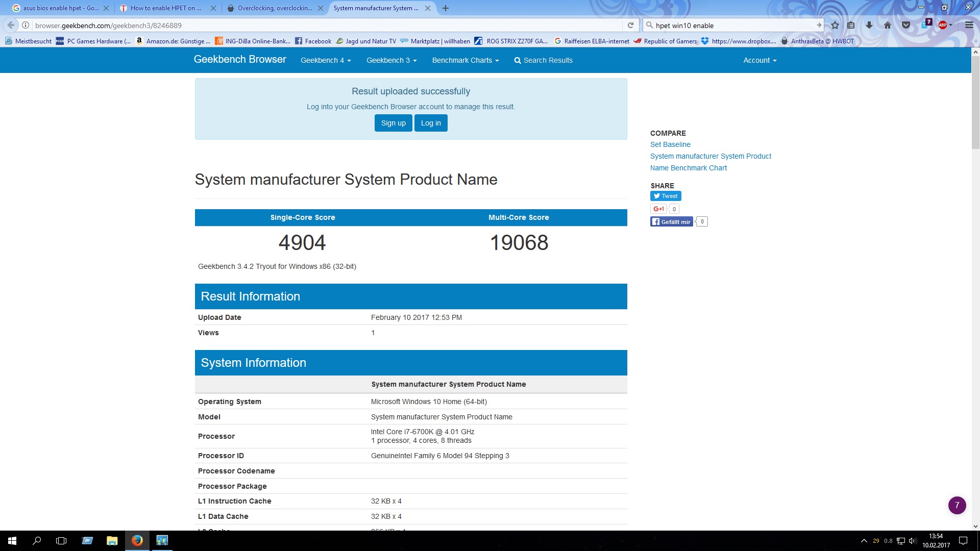Click the Facebook Gefällt mir button
This screenshot has width=980, height=551.
pos(672,221)
